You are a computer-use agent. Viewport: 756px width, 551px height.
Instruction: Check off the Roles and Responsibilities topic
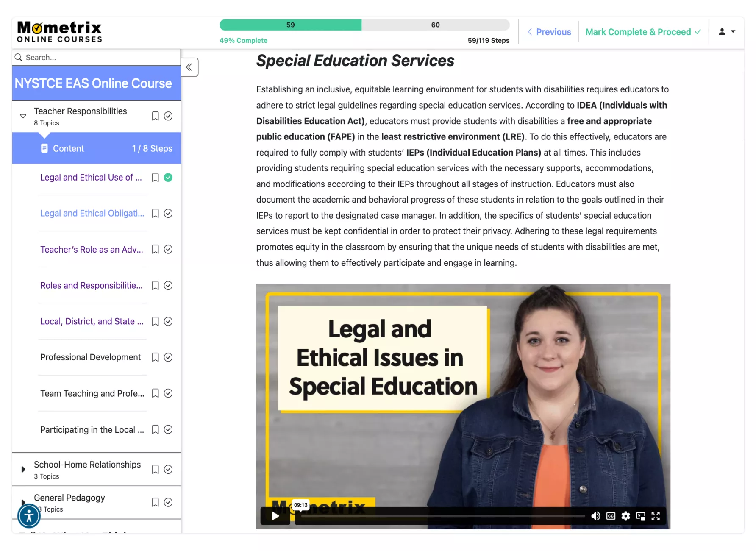point(168,285)
